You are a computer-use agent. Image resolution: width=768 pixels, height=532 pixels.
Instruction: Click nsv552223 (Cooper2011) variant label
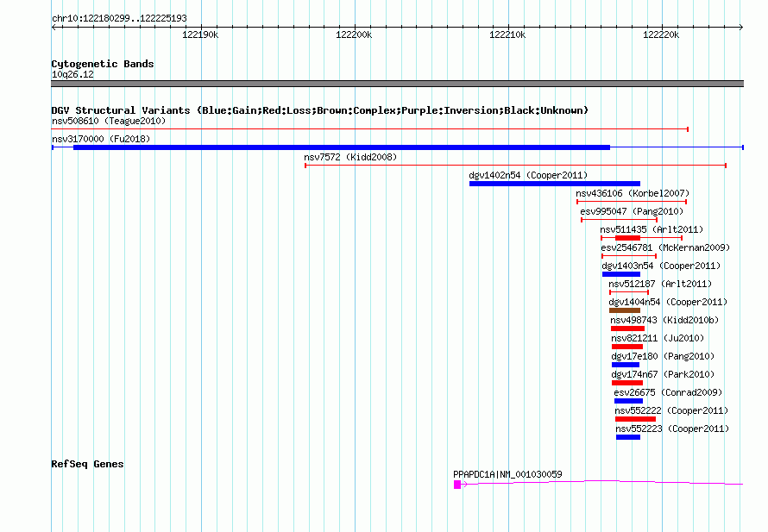coord(672,429)
